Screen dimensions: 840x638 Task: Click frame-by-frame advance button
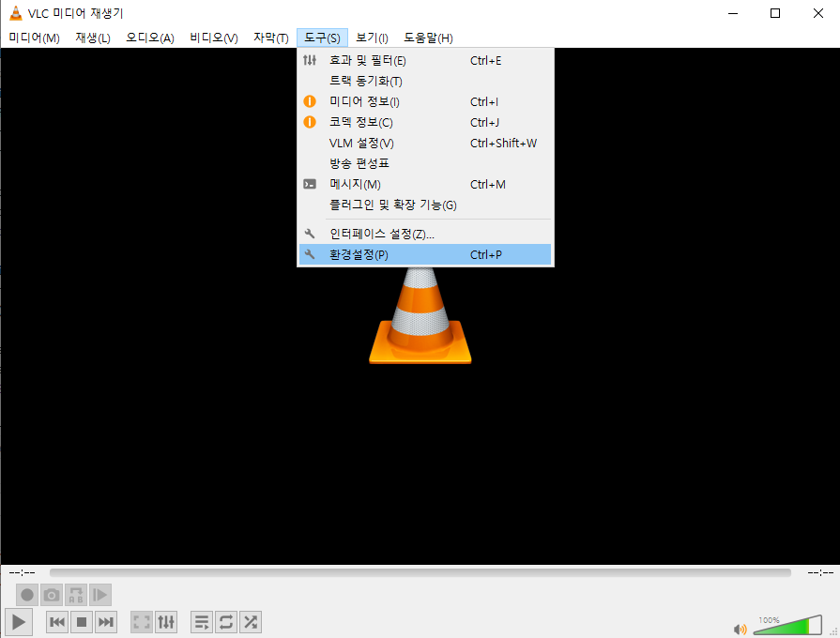[100, 595]
